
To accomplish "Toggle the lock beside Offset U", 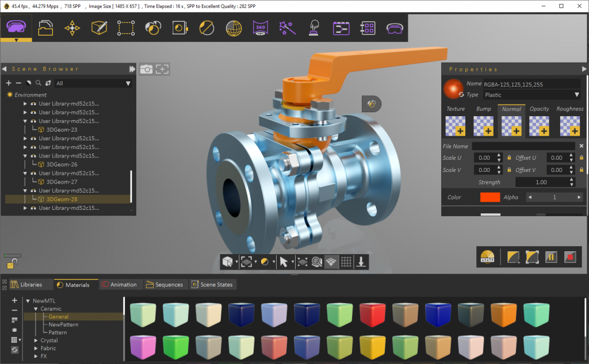I will coord(580,158).
